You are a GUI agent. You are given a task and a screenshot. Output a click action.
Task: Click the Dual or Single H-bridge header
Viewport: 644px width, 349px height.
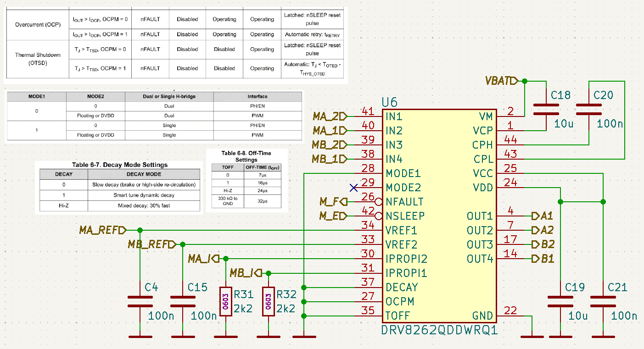coord(169,96)
